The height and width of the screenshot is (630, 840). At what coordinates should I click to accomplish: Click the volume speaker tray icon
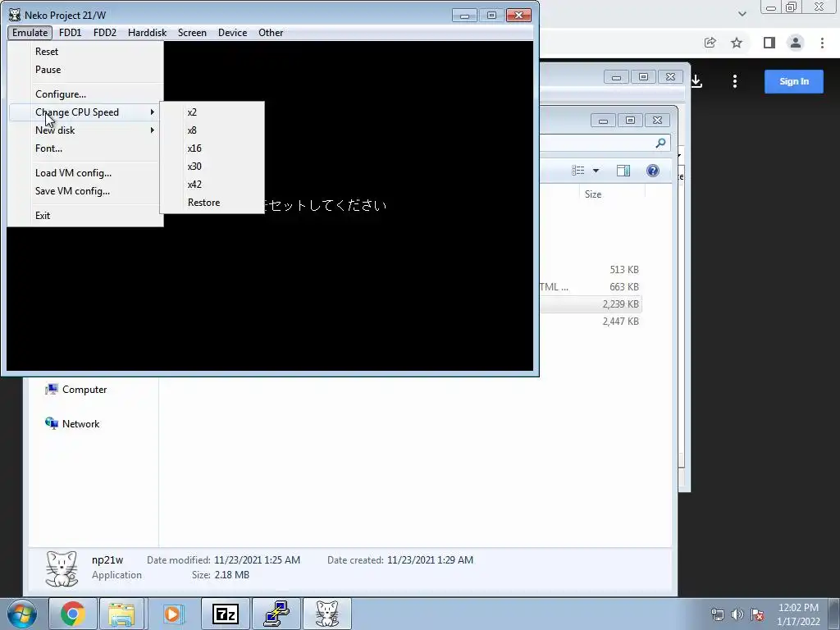pyautogui.click(x=737, y=614)
